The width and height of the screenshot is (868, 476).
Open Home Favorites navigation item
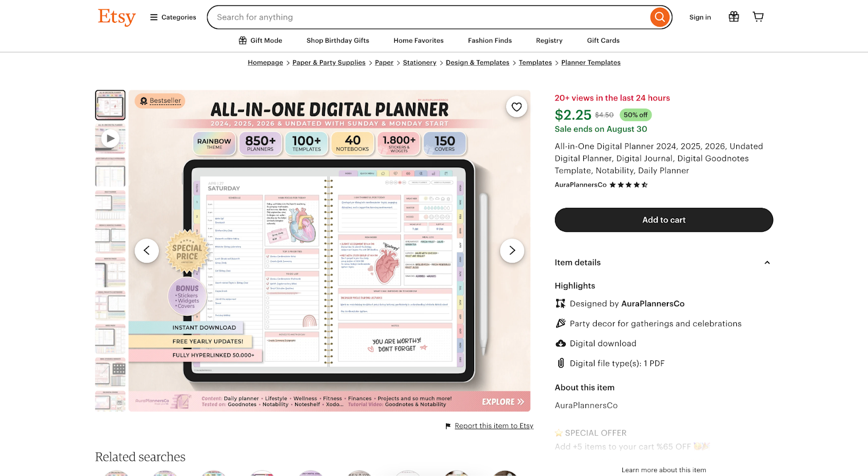[418, 41]
